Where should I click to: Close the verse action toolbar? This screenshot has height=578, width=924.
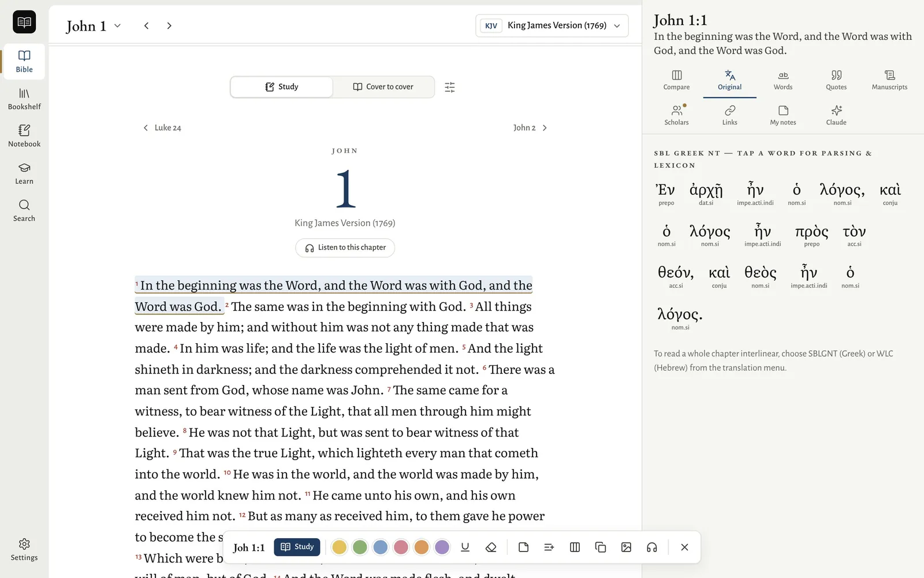coord(684,547)
